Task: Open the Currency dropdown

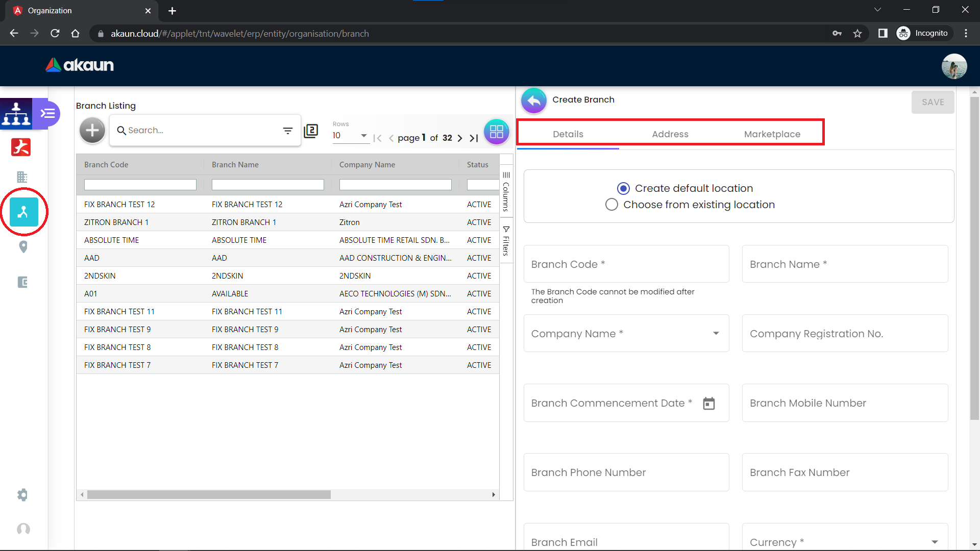Action: point(934,542)
